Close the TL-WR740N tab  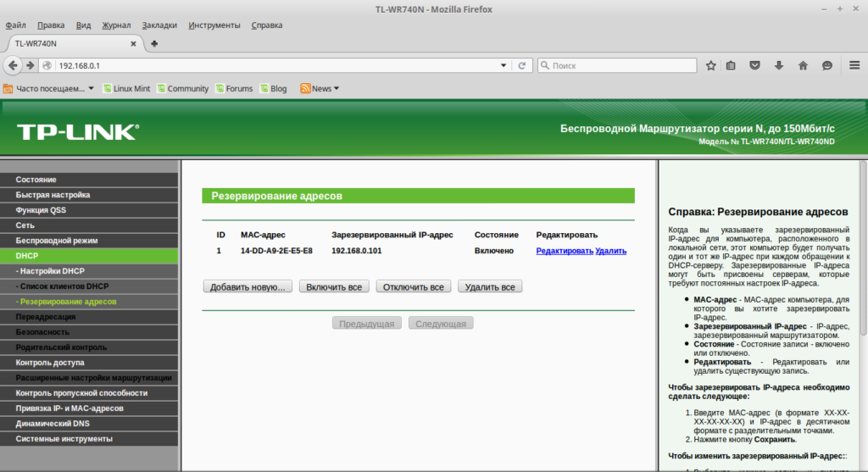[133, 44]
